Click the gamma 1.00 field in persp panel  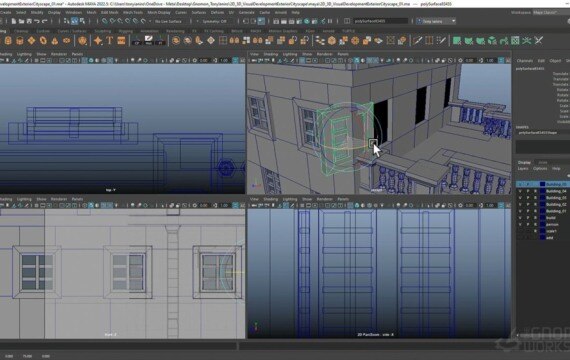click(490, 60)
